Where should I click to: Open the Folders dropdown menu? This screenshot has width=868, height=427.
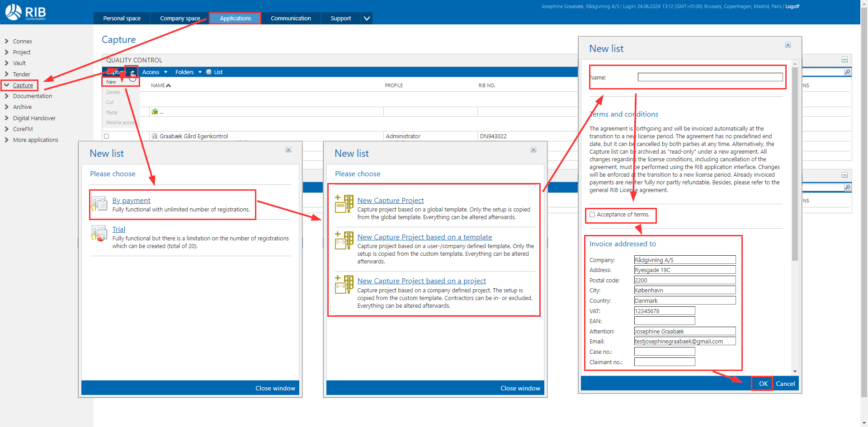click(x=188, y=72)
